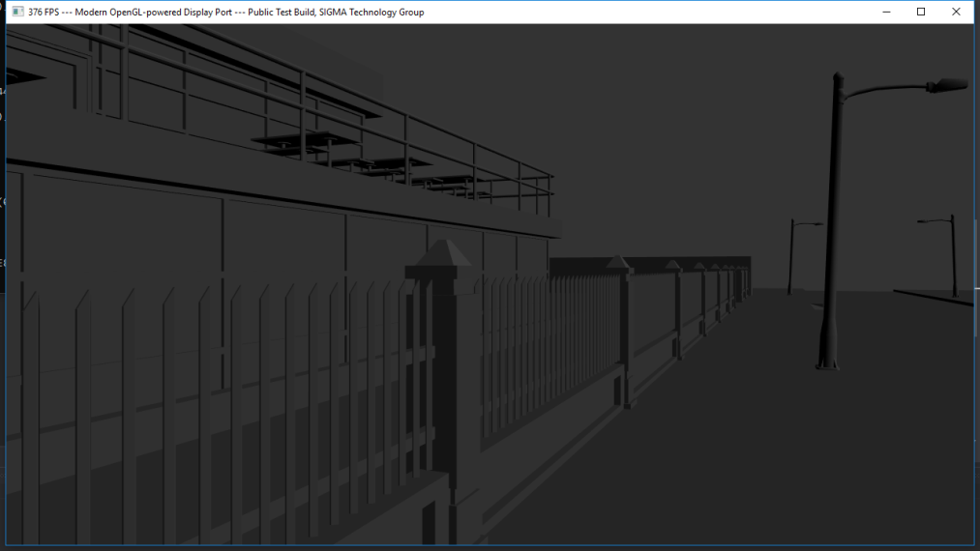This screenshot has height=551, width=980.
Task: Close the OpenGL Display Port window
Action: pos(956,12)
